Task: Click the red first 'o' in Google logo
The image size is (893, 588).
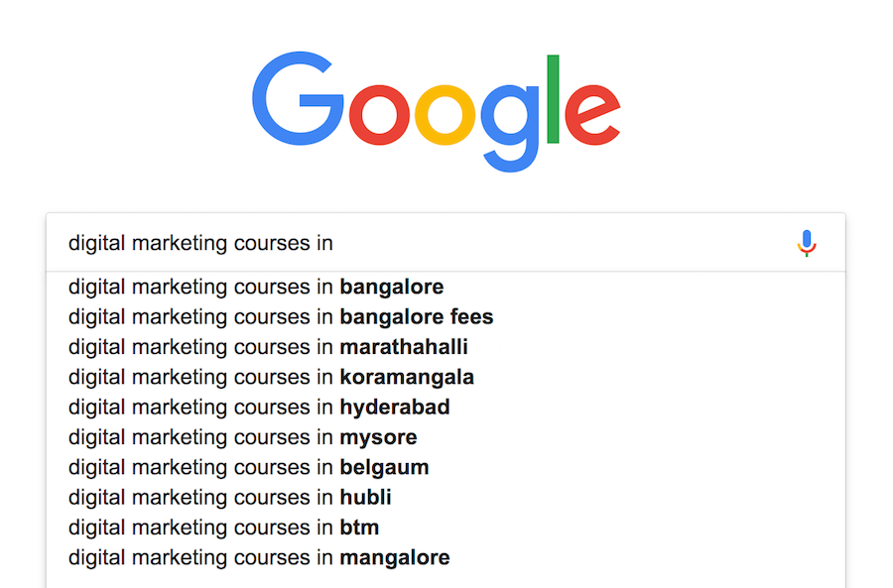Action: (379, 114)
